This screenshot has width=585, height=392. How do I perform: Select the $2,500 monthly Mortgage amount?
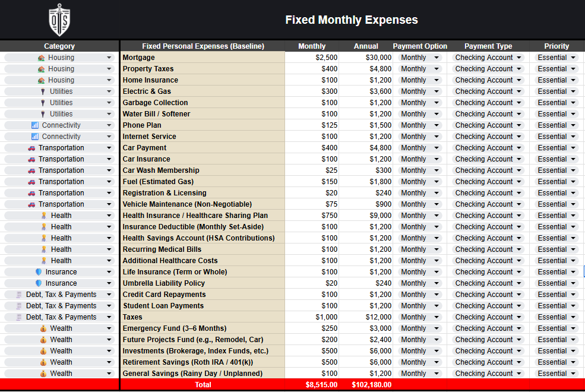tap(312, 58)
